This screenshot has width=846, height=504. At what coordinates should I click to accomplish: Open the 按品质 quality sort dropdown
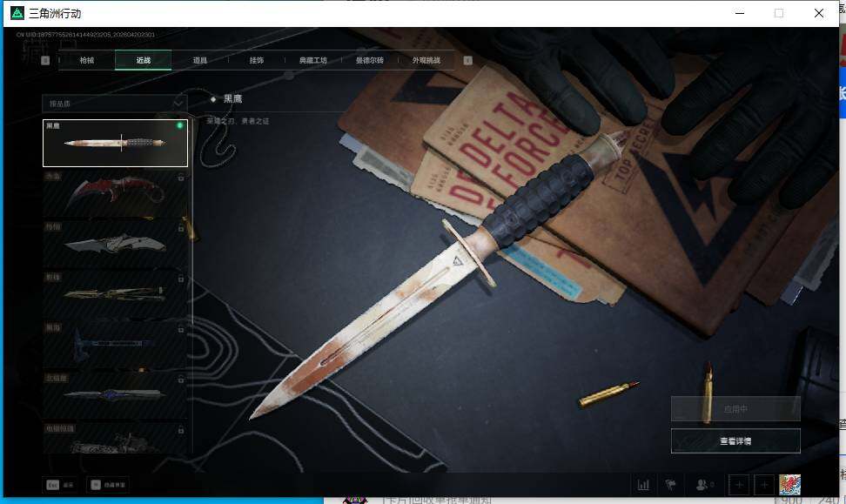(114, 103)
